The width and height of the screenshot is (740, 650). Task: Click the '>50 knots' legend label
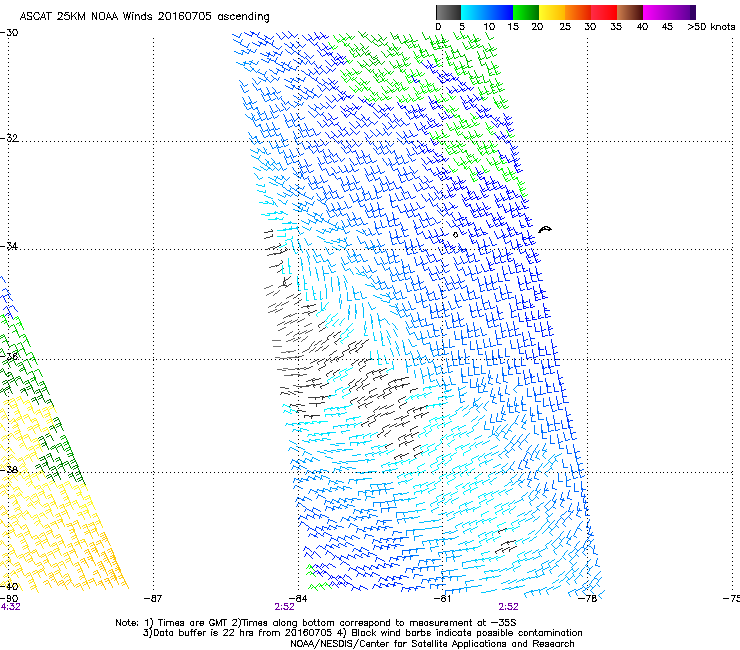tap(711, 27)
